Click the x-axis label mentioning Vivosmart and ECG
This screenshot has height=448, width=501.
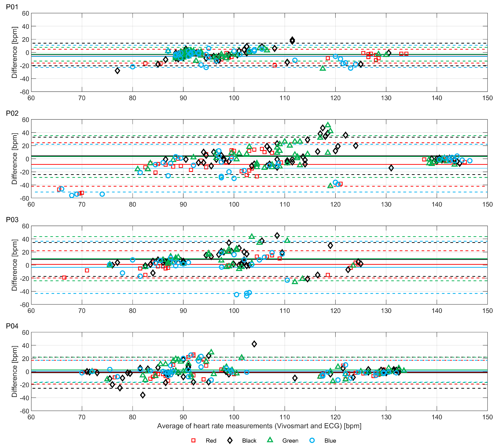pos(259,426)
